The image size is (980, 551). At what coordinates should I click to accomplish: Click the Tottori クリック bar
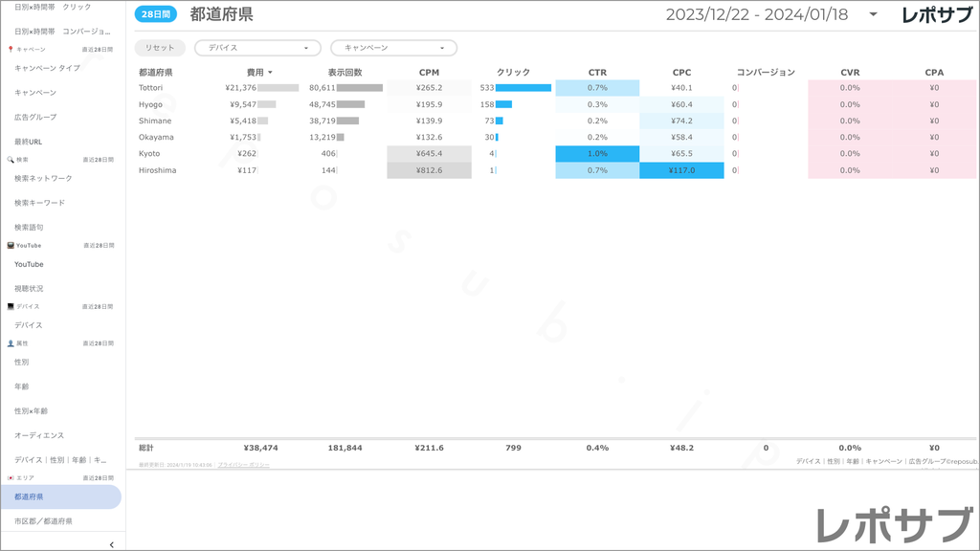click(523, 88)
